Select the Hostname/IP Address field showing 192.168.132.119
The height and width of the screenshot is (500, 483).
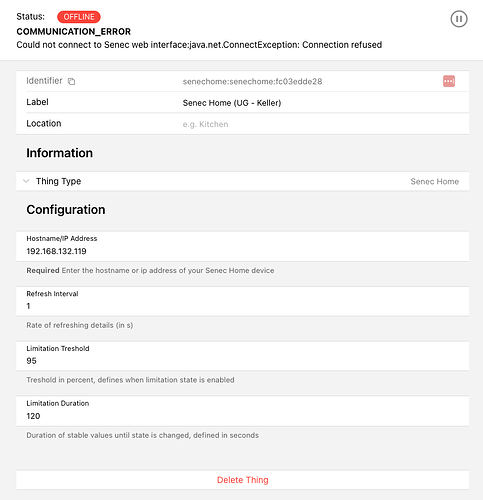242,246
